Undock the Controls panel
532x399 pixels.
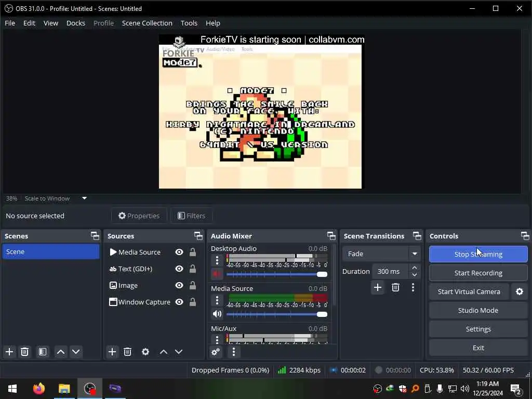click(x=525, y=236)
